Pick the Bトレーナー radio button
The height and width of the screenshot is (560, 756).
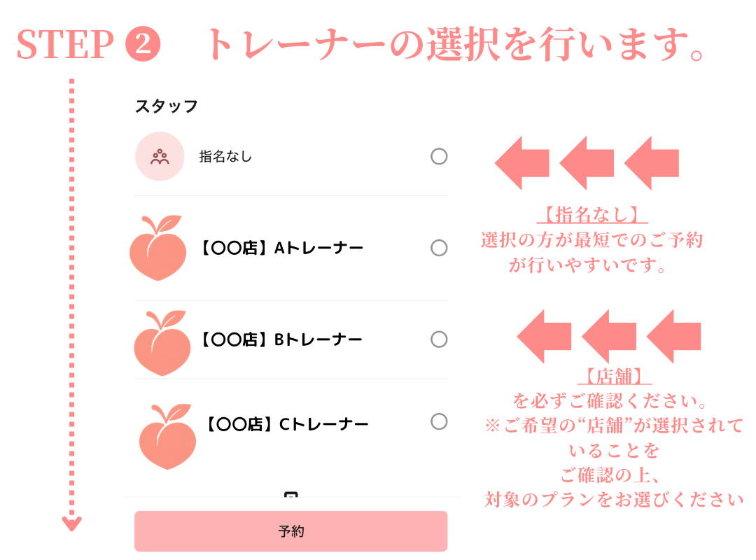pyautogui.click(x=439, y=339)
